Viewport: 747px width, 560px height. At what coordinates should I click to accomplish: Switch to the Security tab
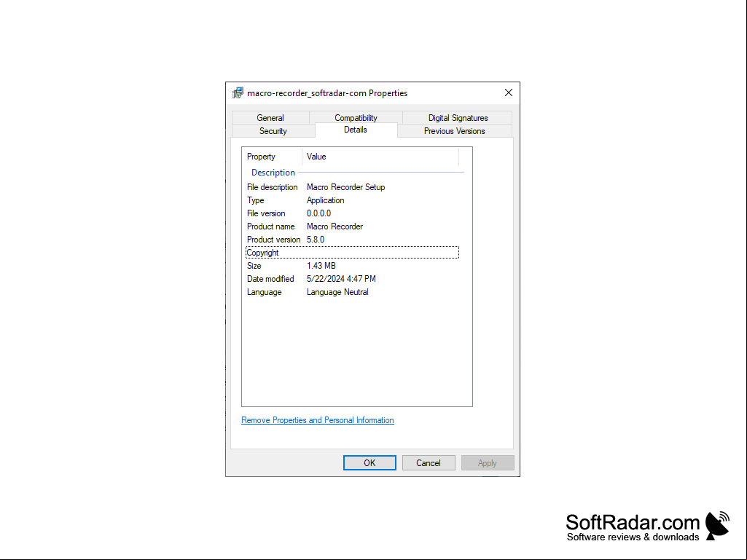pos(273,131)
